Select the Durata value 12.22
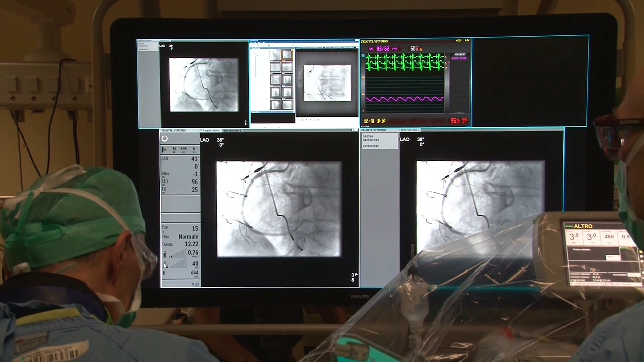Viewport: 644px width, 362px height. 191,244
